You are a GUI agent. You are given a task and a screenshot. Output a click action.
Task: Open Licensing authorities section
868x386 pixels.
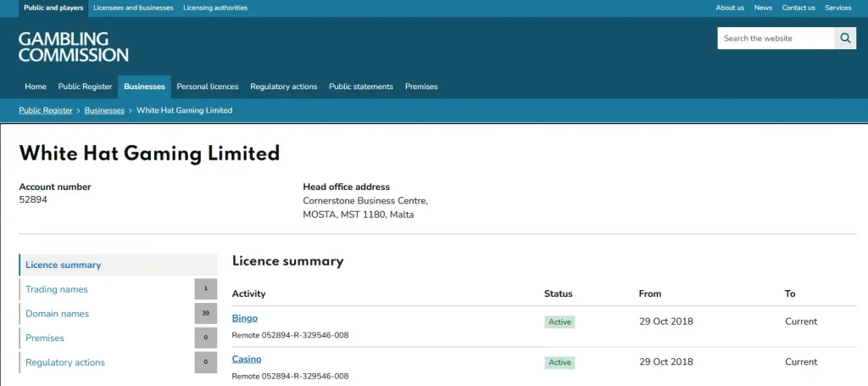[215, 8]
